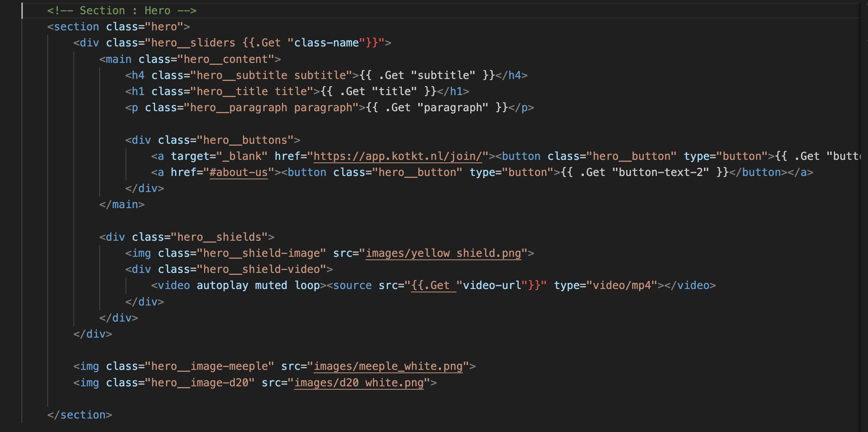This screenshot has height=432, width=868.
Task: Click the underlined {{.Get video src link
Action: 433,286
